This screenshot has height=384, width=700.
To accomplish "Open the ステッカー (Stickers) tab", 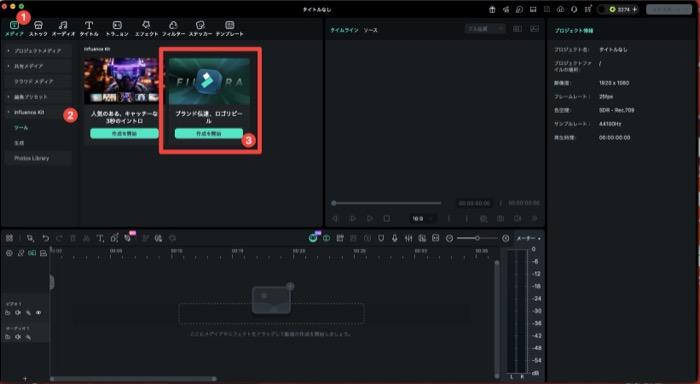I will coord(200,29).
